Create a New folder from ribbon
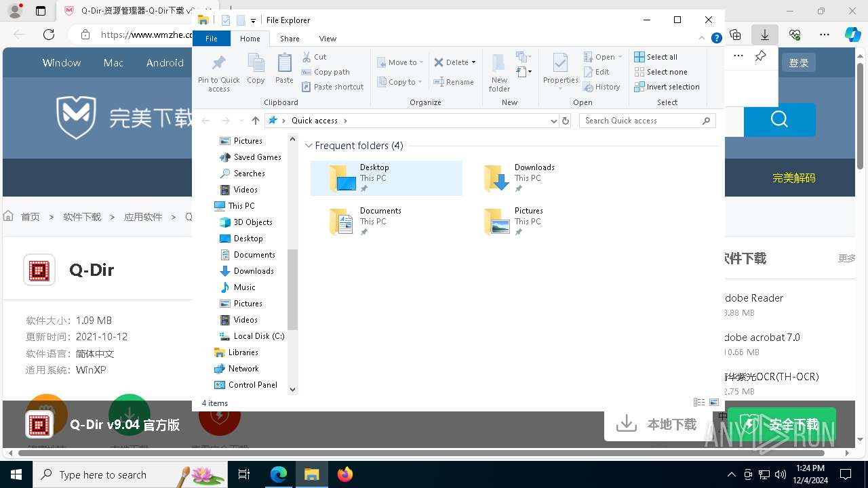The height and width of the screenshot is (488, 868). 499,73
